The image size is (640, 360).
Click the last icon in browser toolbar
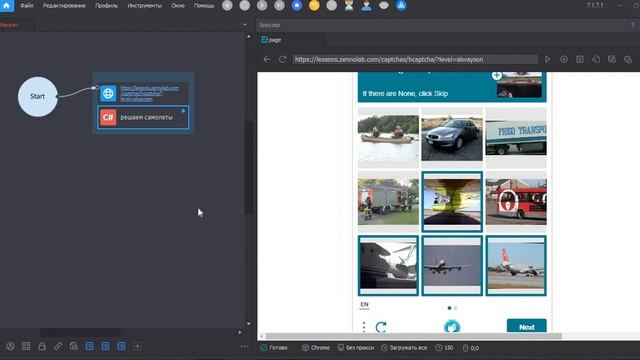point(628,60)
